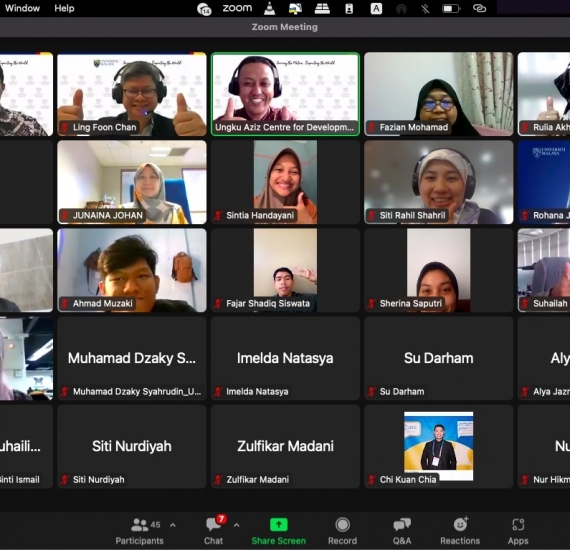Screen dimensions: 570x550
Task: Click Su Darham's muted mic icon
Action: coord(372,392)
